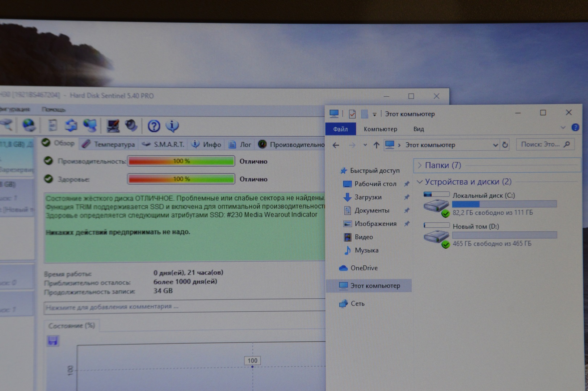Click the blue refresh arrows toolbar icon
Image resolution: width=588 pixels, height=391 pixels.
pyautogui.click(x=71, y=126)
